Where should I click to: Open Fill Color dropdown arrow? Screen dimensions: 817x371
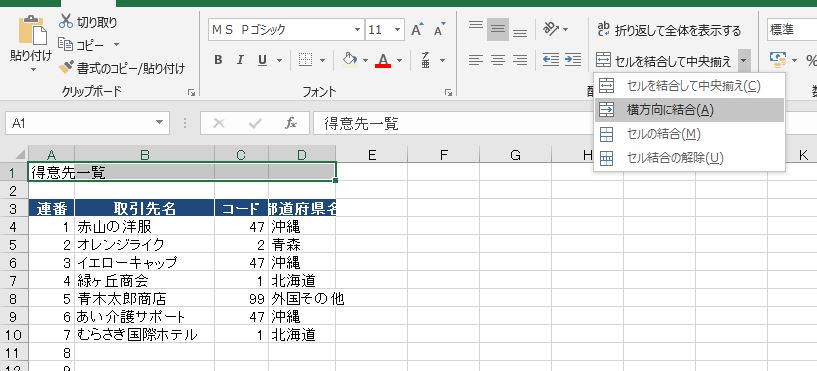click(x=365, y=60)
